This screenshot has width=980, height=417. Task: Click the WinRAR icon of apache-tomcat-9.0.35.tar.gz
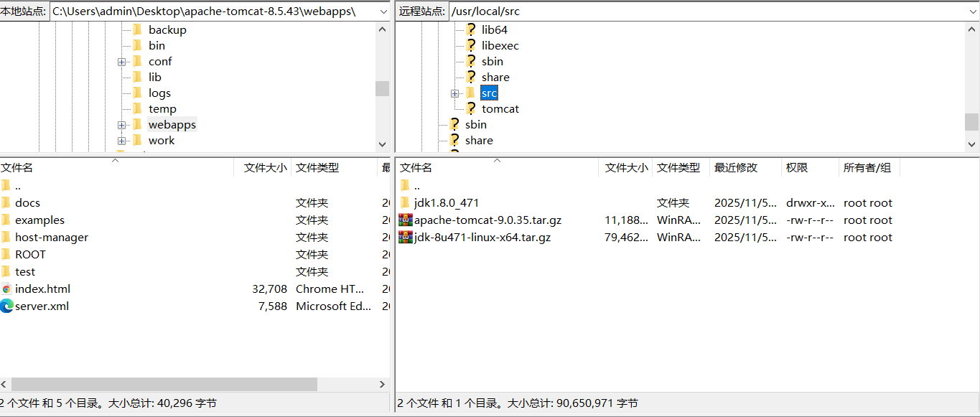tap(406, 220)
